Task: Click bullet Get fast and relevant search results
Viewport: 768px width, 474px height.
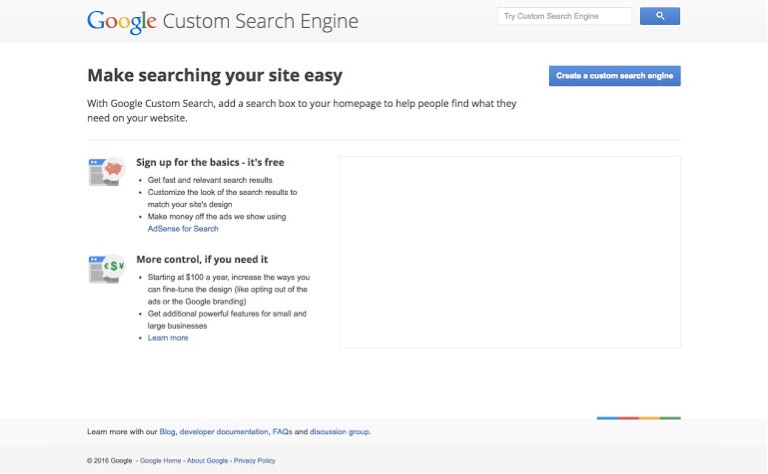Action: click(x=210, y=180)
